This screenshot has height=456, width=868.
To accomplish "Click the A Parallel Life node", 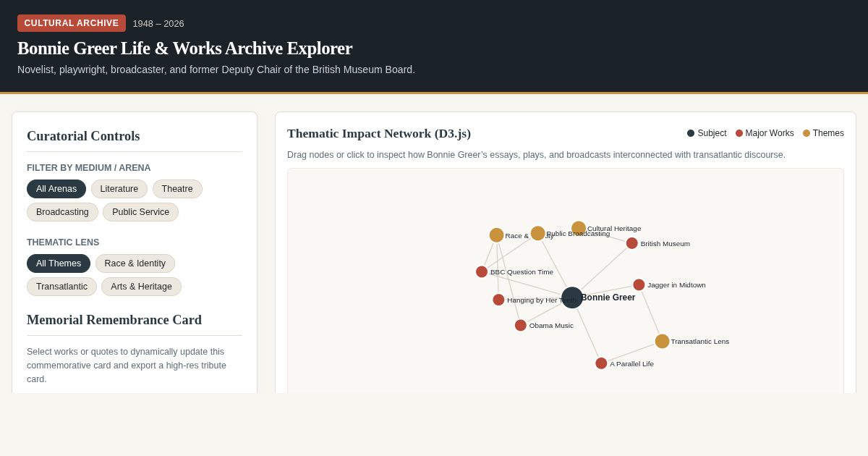I will pyautogui.click(x=601, y=363).
